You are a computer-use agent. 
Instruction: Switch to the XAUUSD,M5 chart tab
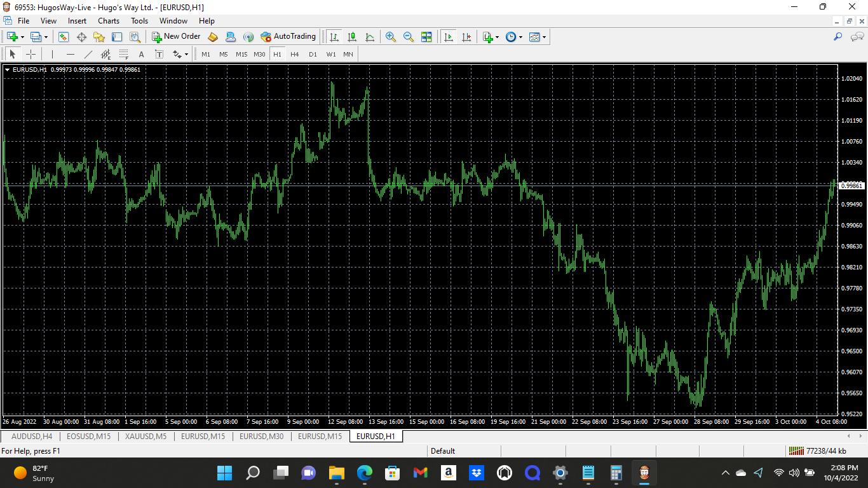click(x=146, y=437)
